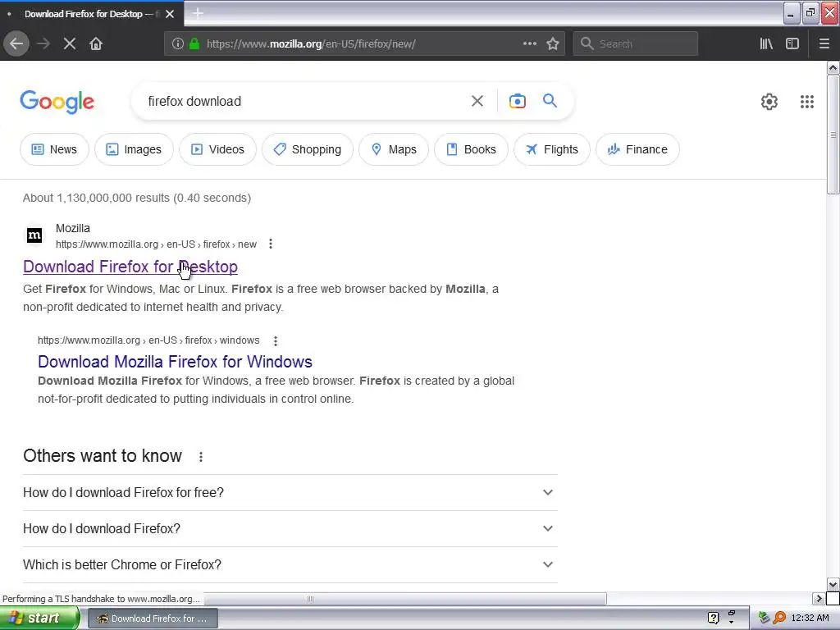
Task: Stop loading the page with the X button
Action: (x=70, y=44)
